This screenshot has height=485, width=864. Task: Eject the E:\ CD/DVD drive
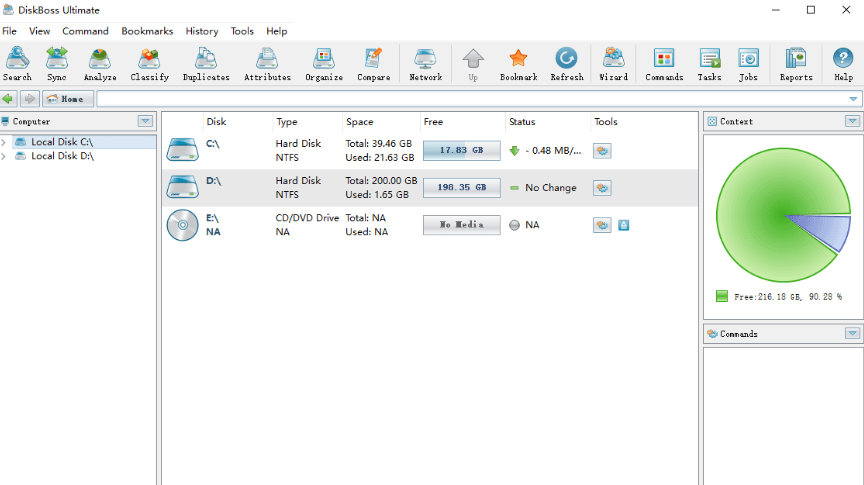click(x=623, y=225)
